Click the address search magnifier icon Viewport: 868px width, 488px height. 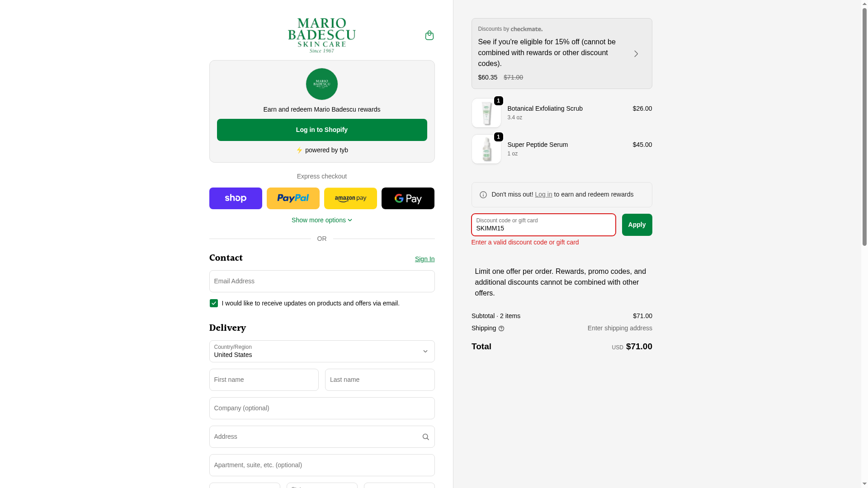(425, 437)
